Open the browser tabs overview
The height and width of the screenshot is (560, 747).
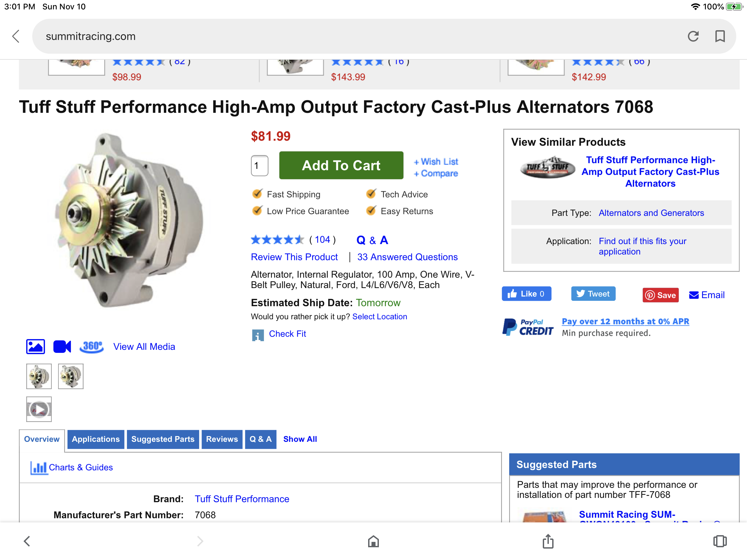(x=720, y=541)
